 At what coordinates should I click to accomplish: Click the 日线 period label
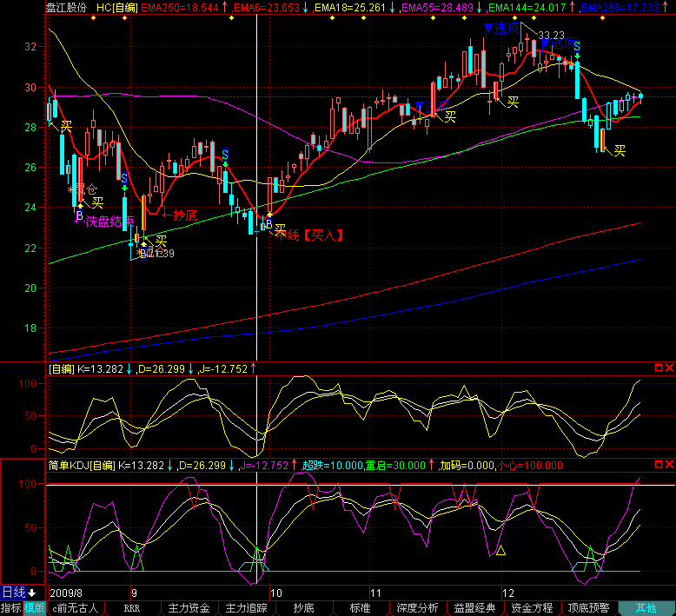coord(14,593)
